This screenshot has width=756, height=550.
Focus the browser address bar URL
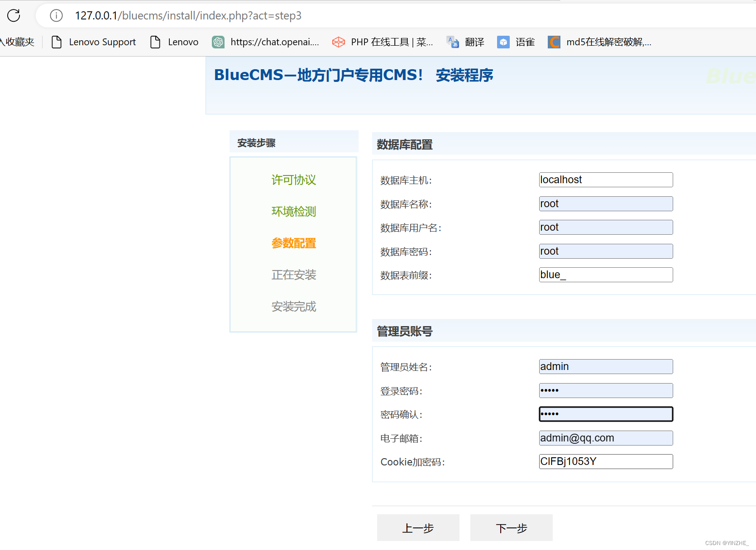click(x=188, y=16)
